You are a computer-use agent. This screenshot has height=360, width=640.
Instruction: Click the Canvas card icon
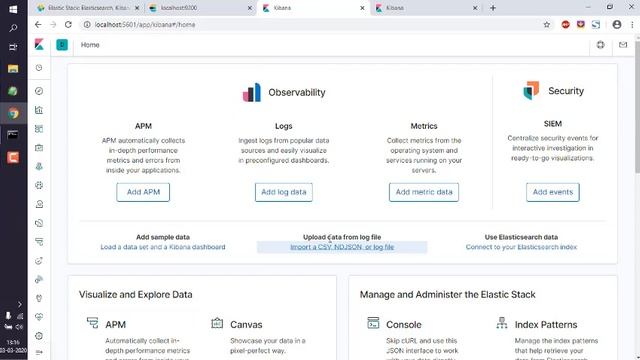click(217, 323)
